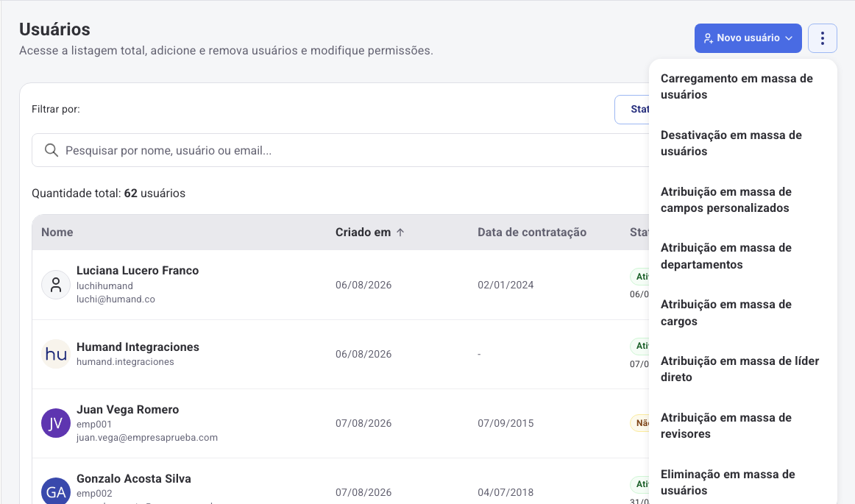Click username luchihumand
The image size is (855, 504).
tap(104, 285)
